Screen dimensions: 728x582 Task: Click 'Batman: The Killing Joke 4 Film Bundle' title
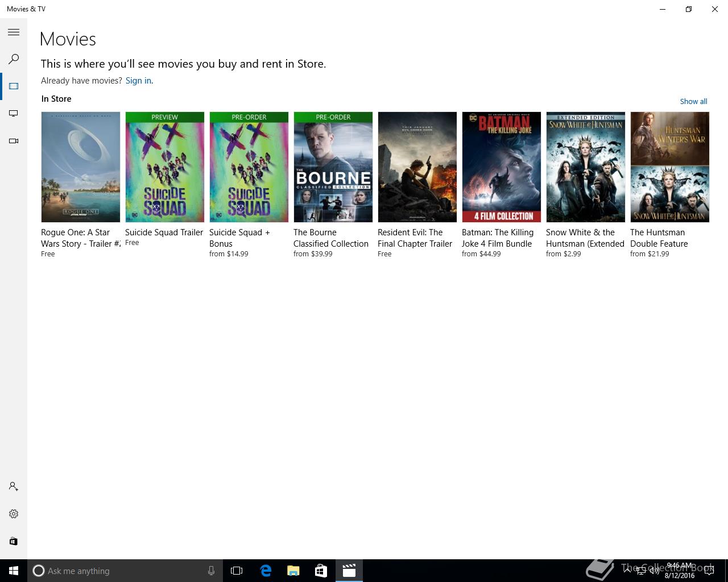498,238
